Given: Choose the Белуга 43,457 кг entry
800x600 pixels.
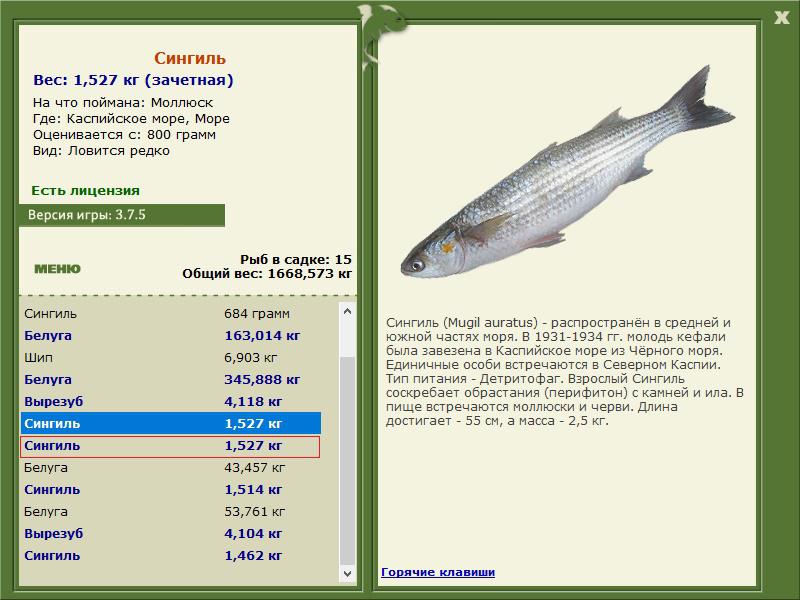Looking at the screenshot, I should [x=170, y=468].
